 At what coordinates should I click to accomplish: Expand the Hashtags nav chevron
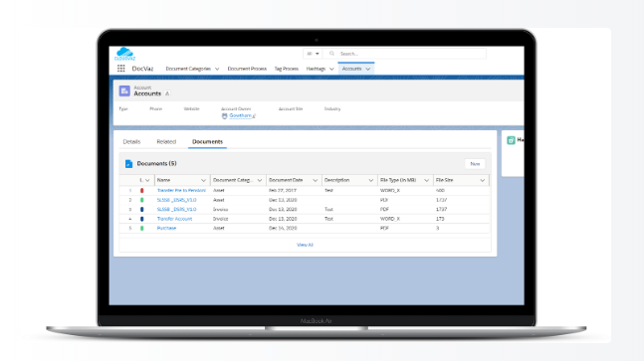pos(331,69)
